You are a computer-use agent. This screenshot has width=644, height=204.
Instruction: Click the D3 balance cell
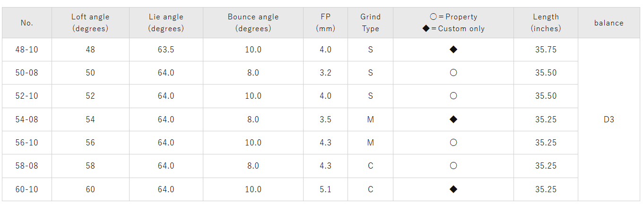609,119
